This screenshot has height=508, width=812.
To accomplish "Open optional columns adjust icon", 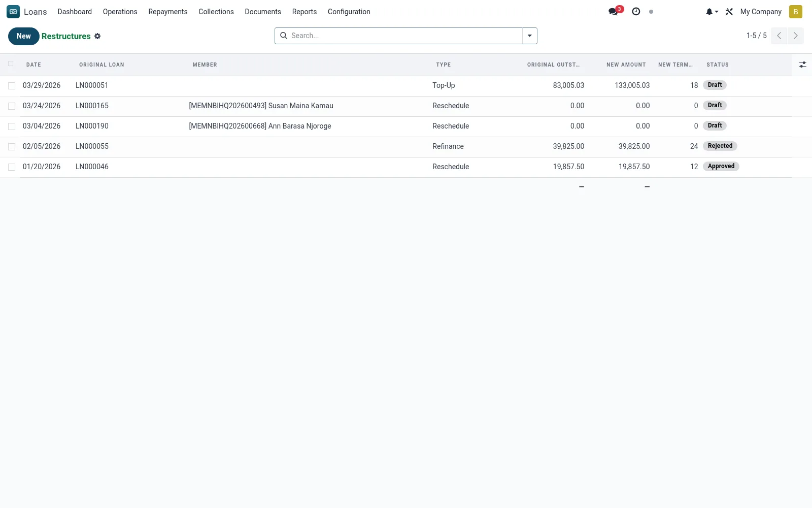I will coord(802,65).
